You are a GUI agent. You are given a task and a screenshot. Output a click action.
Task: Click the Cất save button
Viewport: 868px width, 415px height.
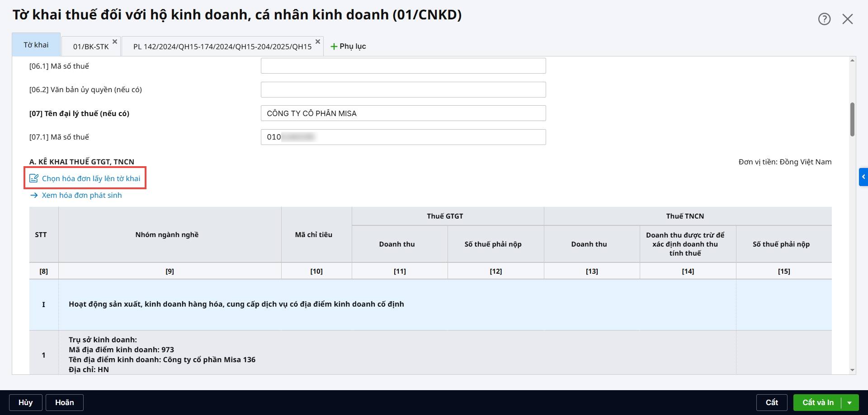[772, 402]
